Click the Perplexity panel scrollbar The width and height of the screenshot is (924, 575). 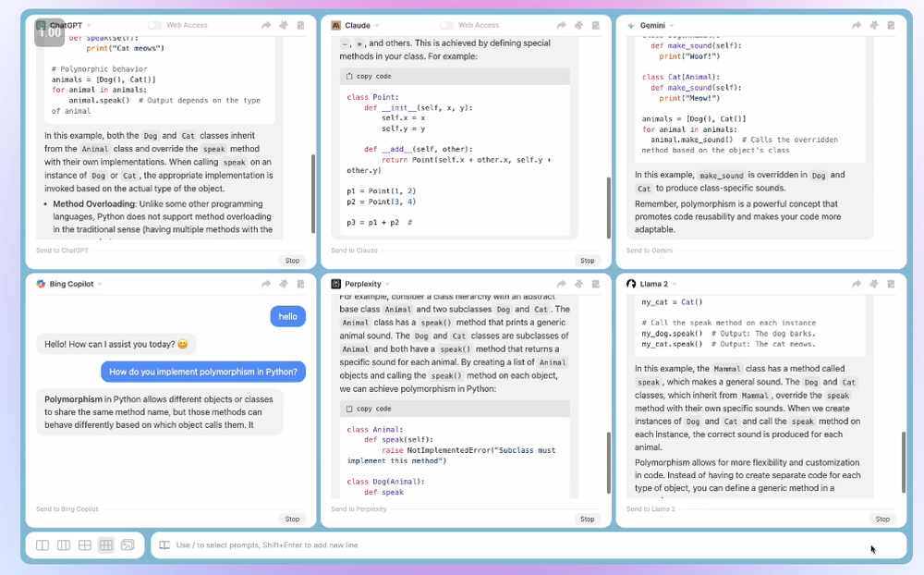(609, 463)
